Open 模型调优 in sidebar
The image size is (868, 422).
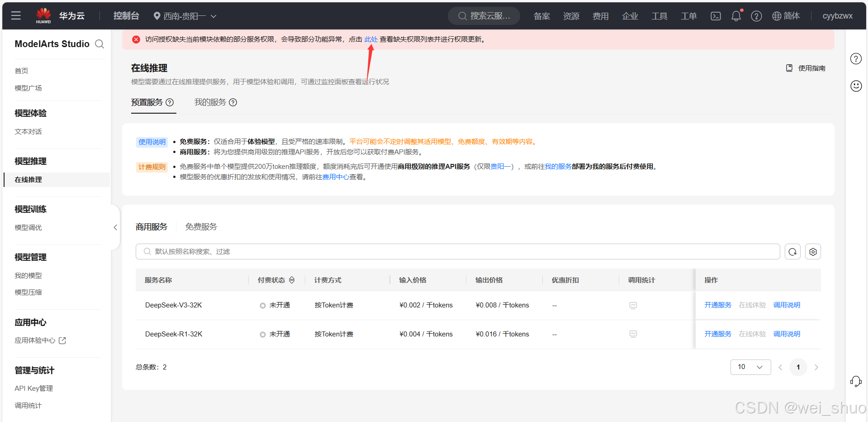[x=28, y=228]
